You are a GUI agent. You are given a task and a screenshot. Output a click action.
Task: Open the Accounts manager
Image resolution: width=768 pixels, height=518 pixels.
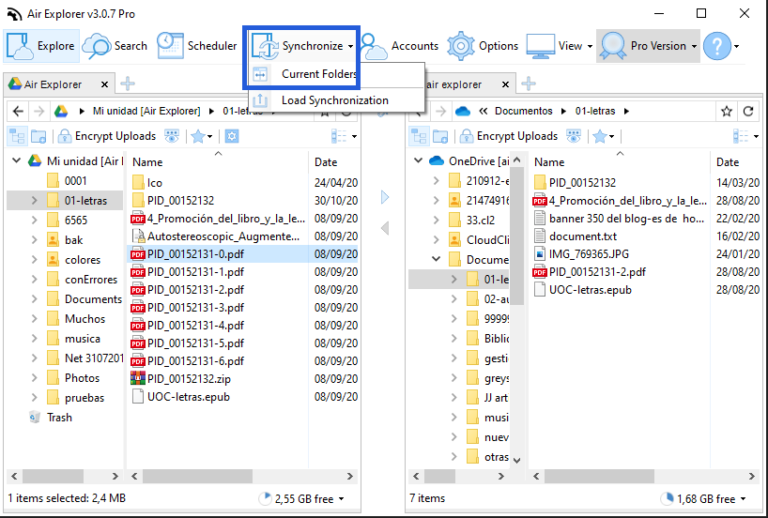pos(400,46)
